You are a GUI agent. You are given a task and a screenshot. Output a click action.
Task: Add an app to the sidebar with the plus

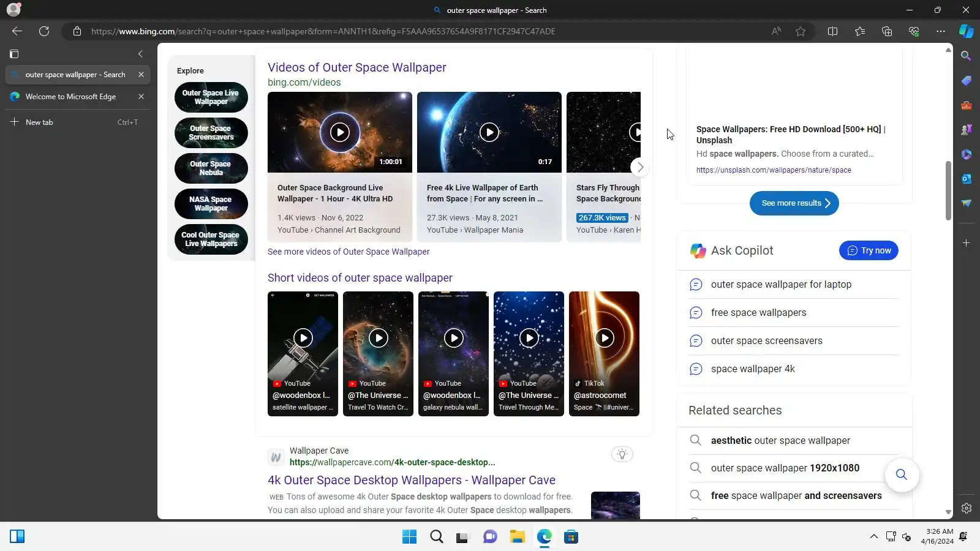pos(967,243)
